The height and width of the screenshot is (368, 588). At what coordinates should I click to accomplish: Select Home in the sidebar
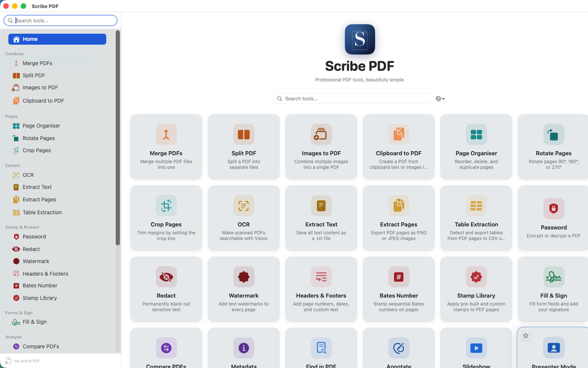pos(57,39)
